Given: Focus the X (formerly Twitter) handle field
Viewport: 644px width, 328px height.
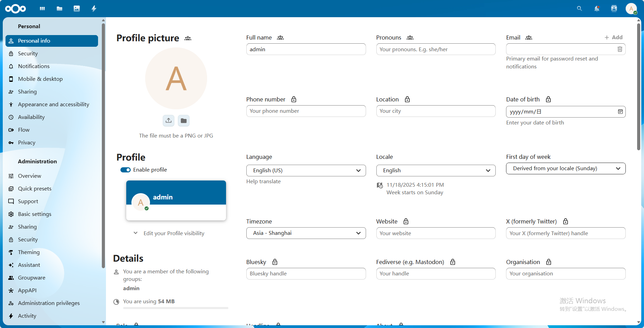Looking at the screenshot, I should pos(566,233).
